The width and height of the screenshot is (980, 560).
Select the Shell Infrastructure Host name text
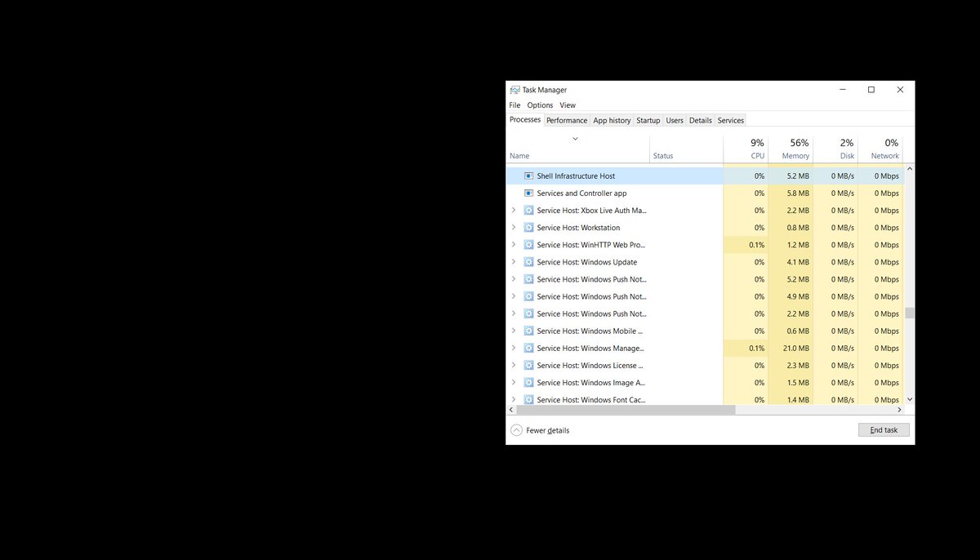(x=576, y=176)
